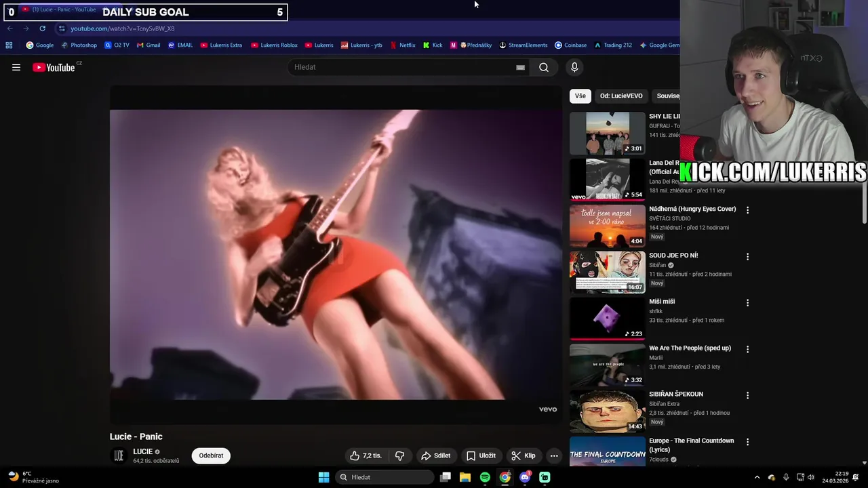Open the Google bookmark
The width and height of the screenshot is (868, 488).
click(x=40, y=45)
